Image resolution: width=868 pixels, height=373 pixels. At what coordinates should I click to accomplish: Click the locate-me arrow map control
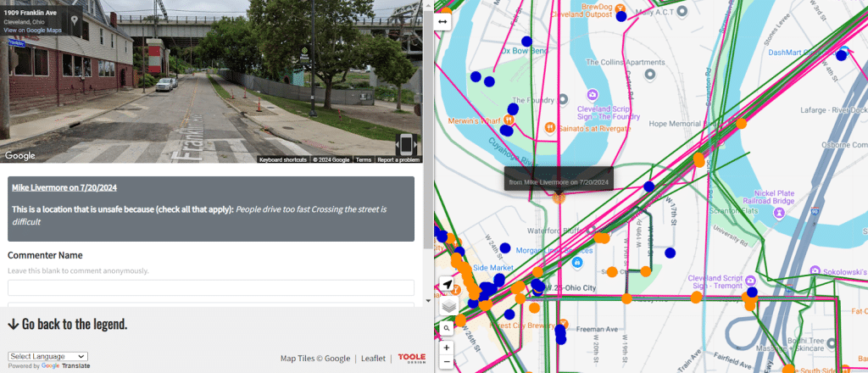[x=447, y=286]
